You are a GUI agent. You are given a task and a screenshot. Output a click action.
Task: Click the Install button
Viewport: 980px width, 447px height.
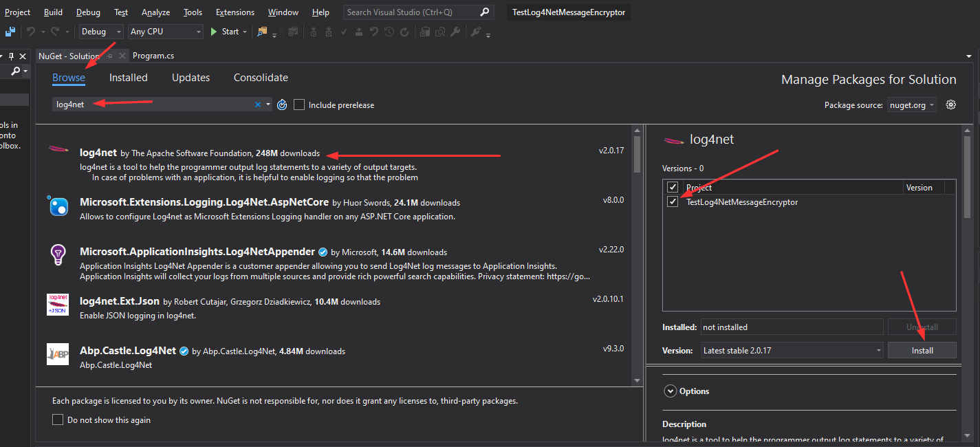[922, 350]
